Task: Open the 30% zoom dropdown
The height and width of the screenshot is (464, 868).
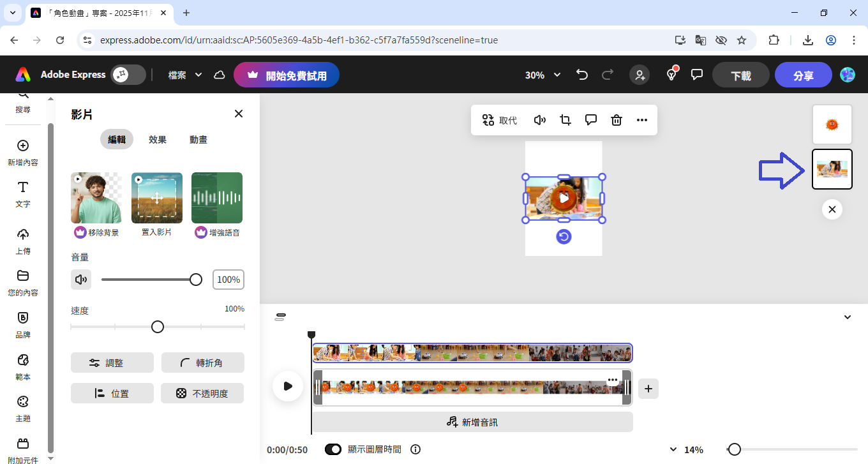Action: click(x=542, y=75)
